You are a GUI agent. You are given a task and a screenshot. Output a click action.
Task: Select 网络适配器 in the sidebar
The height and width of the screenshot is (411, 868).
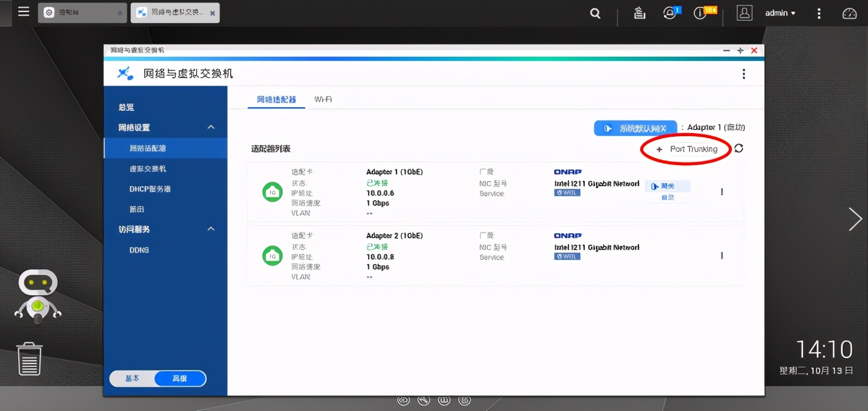(x=165, y=148)
